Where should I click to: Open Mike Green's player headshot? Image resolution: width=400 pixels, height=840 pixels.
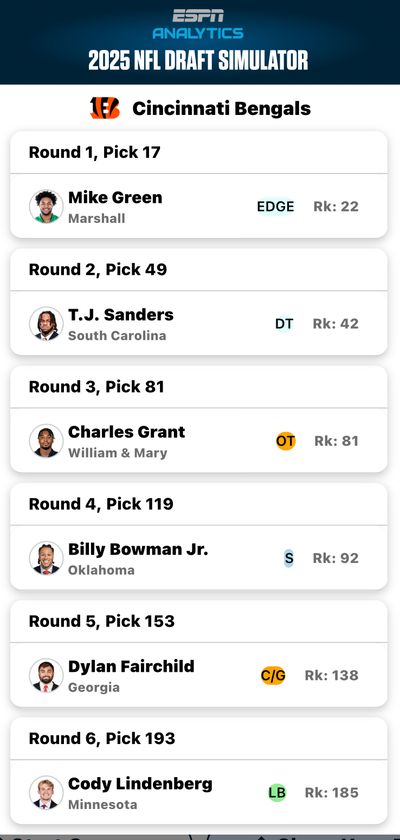46,206
